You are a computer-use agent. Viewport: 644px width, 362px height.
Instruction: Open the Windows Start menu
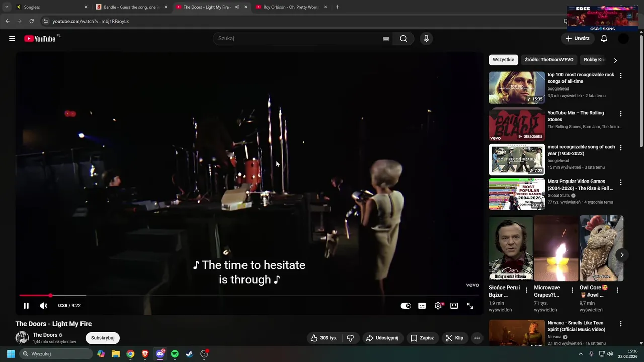[11, 354]
